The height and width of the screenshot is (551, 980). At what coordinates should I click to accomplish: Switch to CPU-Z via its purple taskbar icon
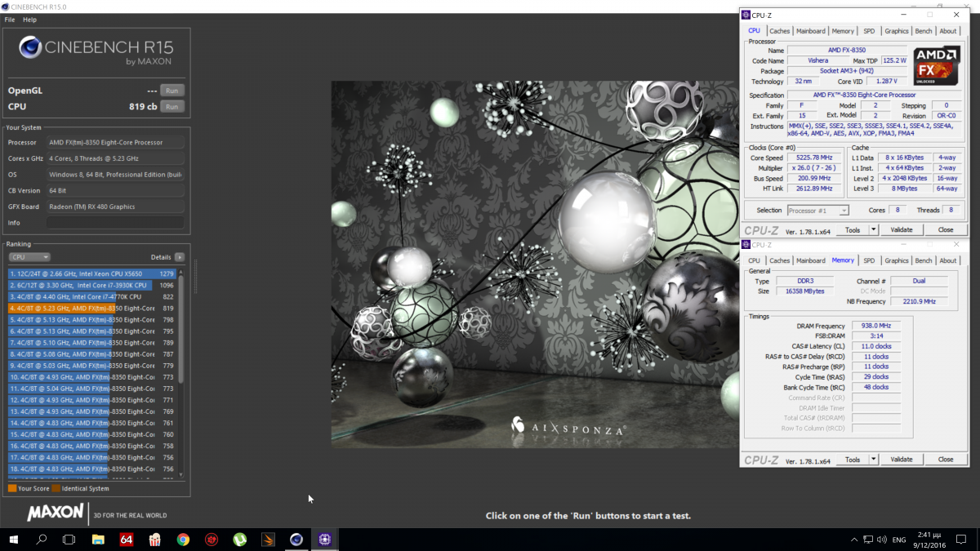tap(325, 540)
